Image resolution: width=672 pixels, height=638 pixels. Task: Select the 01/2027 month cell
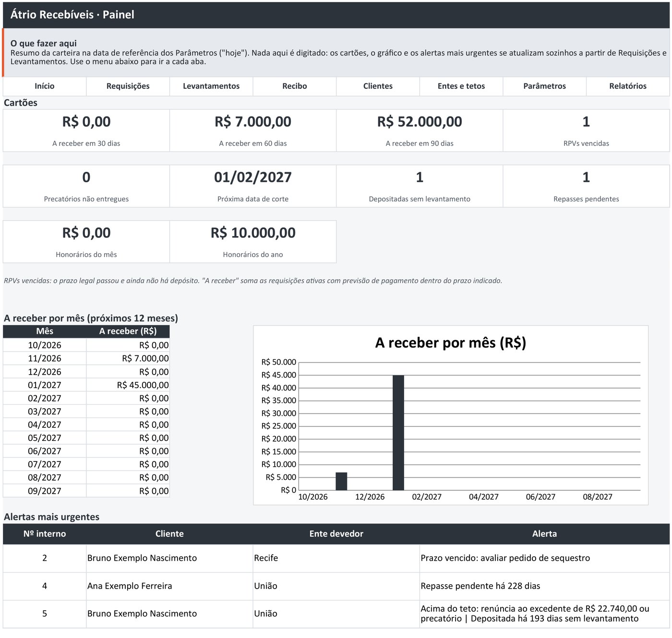pyautogui.click(x=45, y=385)
